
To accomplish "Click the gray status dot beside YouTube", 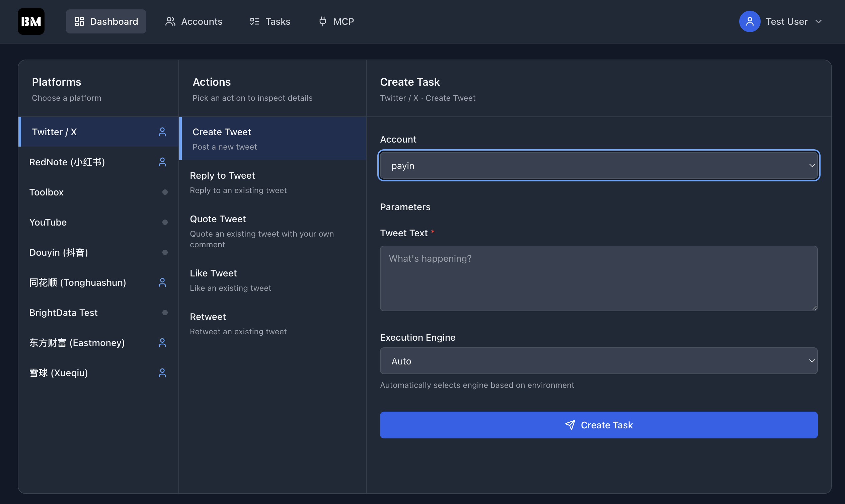I will point(165,223).
